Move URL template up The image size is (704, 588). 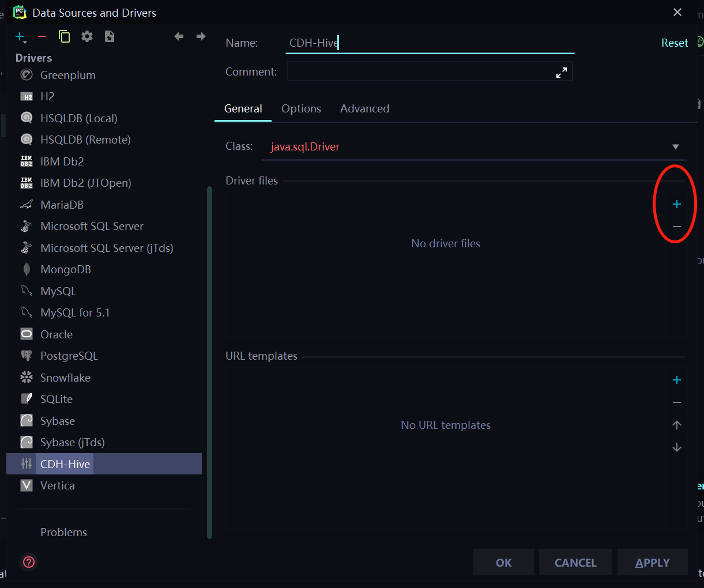[677, 425]
